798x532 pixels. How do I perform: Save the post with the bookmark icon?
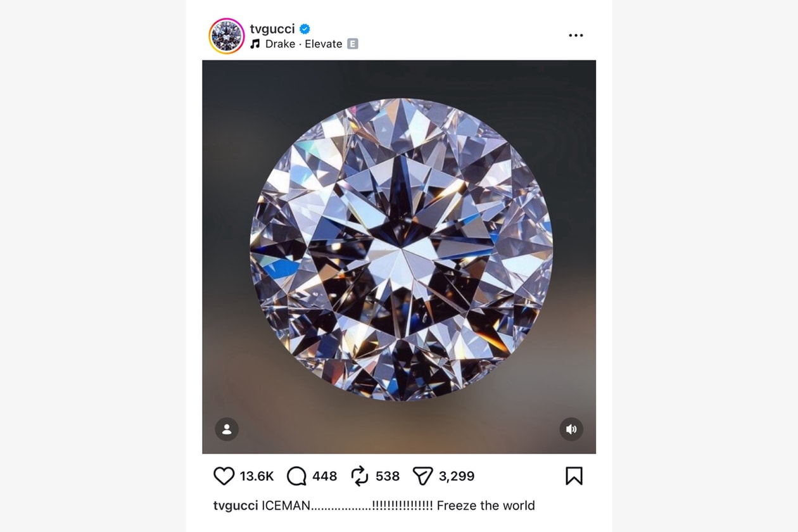574,475
